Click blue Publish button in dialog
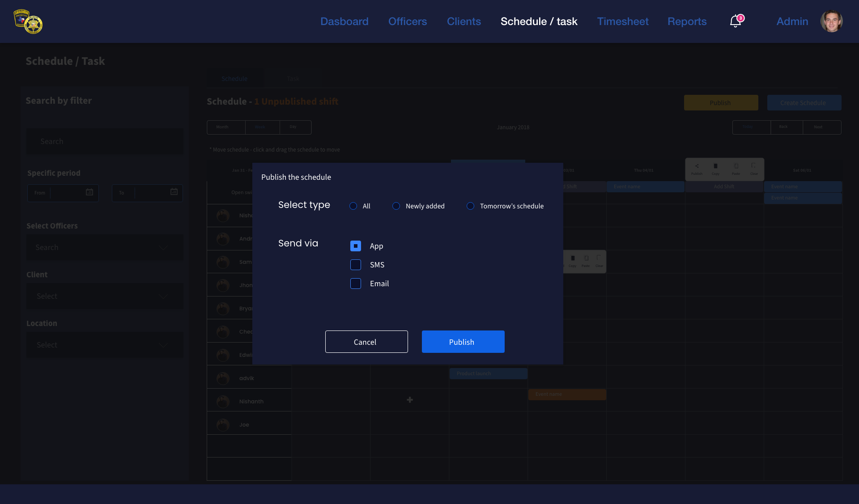This screenshot has width=859, height=504. (463, 342)
